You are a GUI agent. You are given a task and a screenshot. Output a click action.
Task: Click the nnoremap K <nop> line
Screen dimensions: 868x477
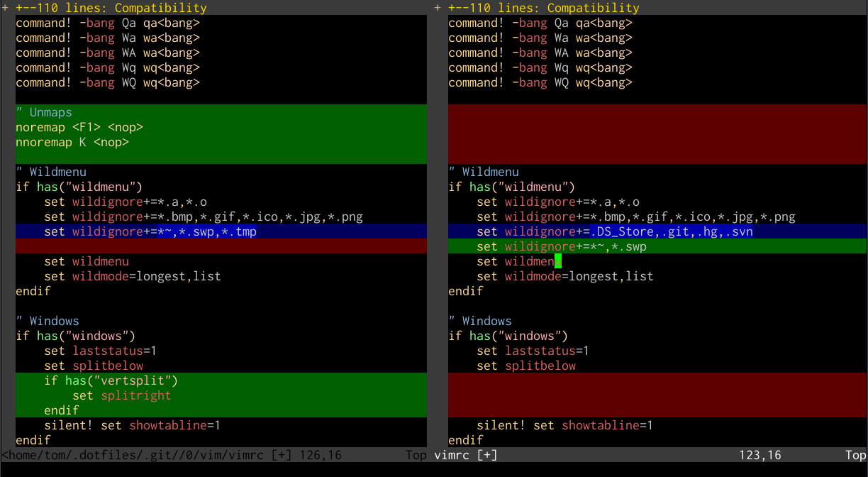pos(71,142)
